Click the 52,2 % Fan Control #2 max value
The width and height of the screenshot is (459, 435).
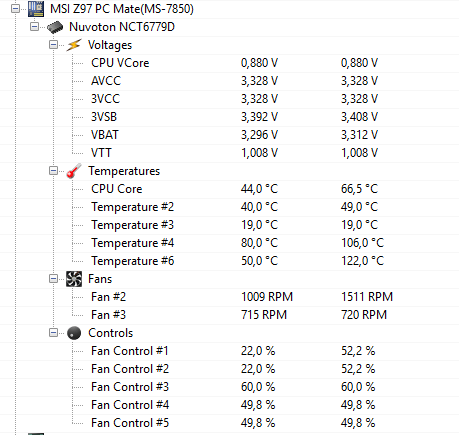click(358, 369)
